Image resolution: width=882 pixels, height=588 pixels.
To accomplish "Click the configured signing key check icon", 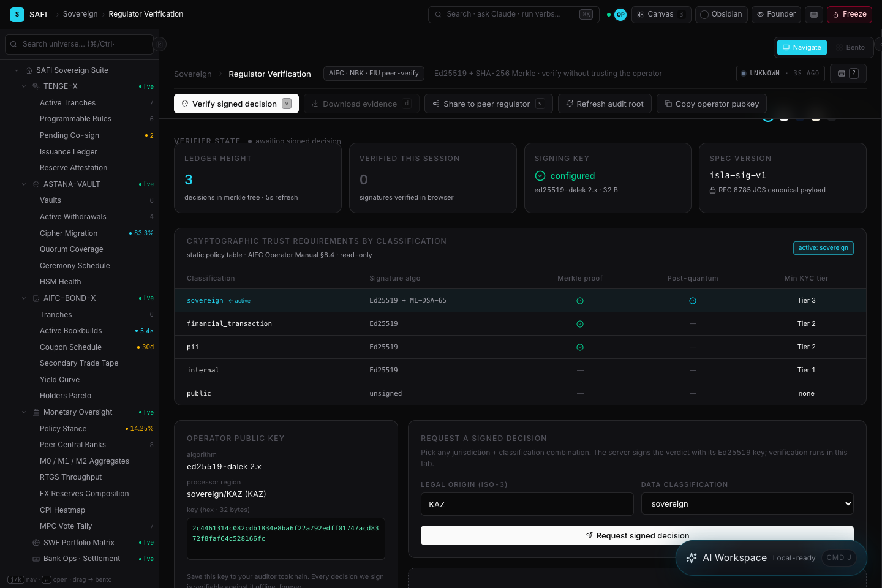I will [x=540, y=176].
